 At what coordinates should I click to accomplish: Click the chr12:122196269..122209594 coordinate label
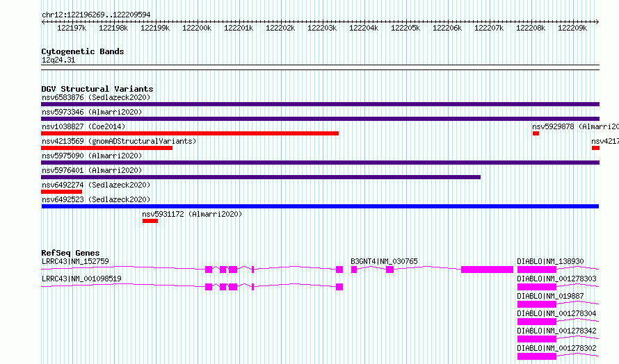(96, 15)
